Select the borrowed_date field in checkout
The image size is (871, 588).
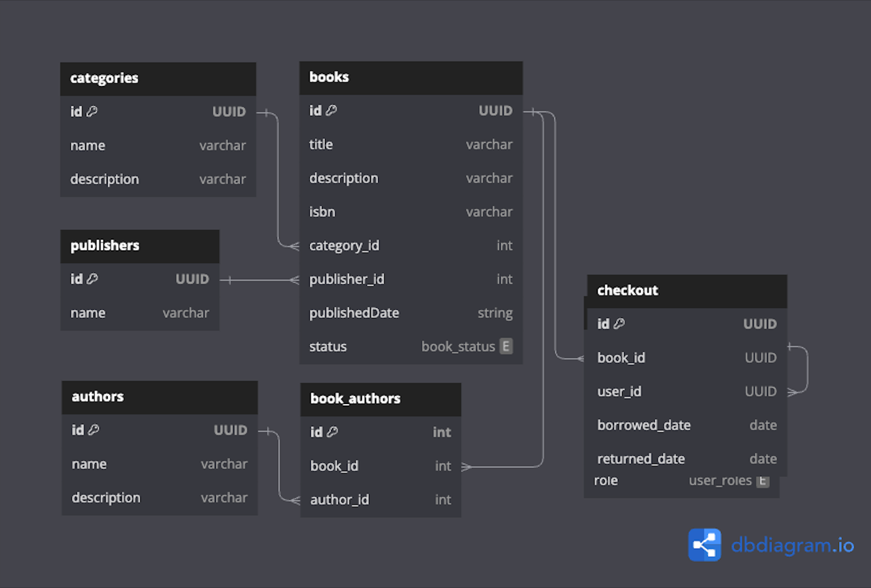644,425
